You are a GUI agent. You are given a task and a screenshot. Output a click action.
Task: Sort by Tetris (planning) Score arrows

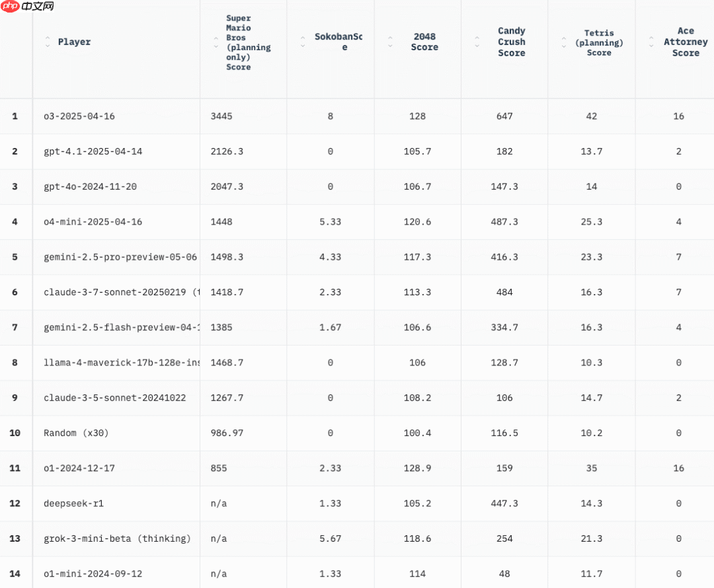(564, 42)
